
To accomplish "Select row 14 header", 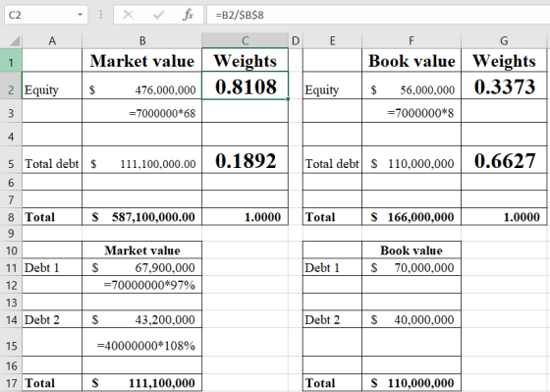I will (x=11, y=319).
